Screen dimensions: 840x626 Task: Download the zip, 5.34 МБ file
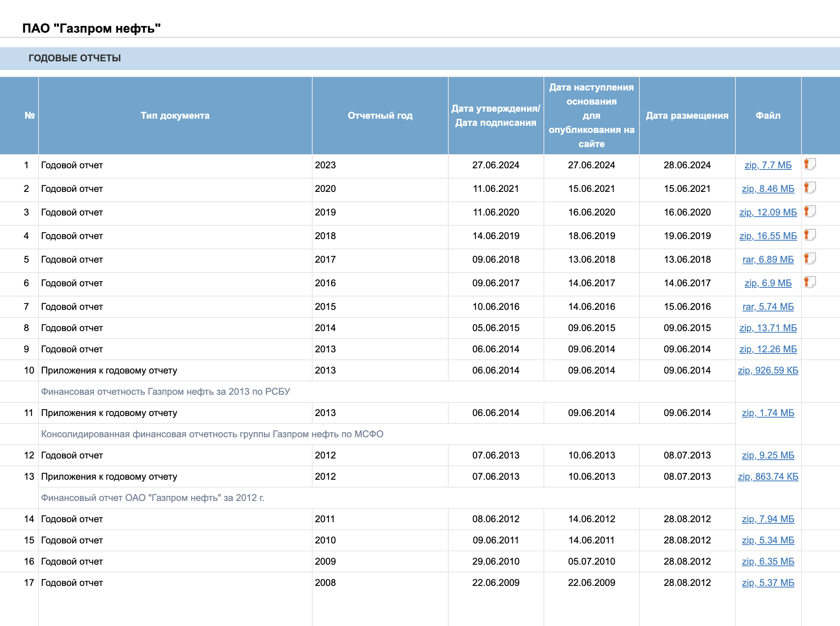[x=768, y=540]
